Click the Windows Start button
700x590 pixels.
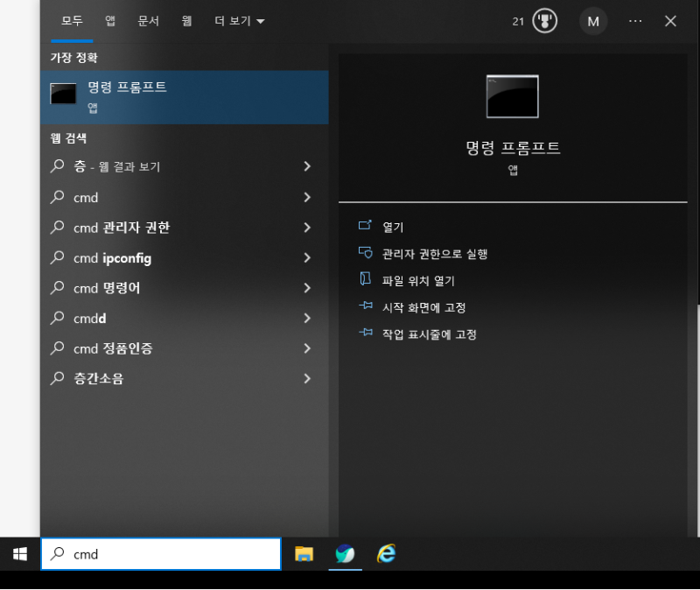pyautogui.click(x=17, y=554)
